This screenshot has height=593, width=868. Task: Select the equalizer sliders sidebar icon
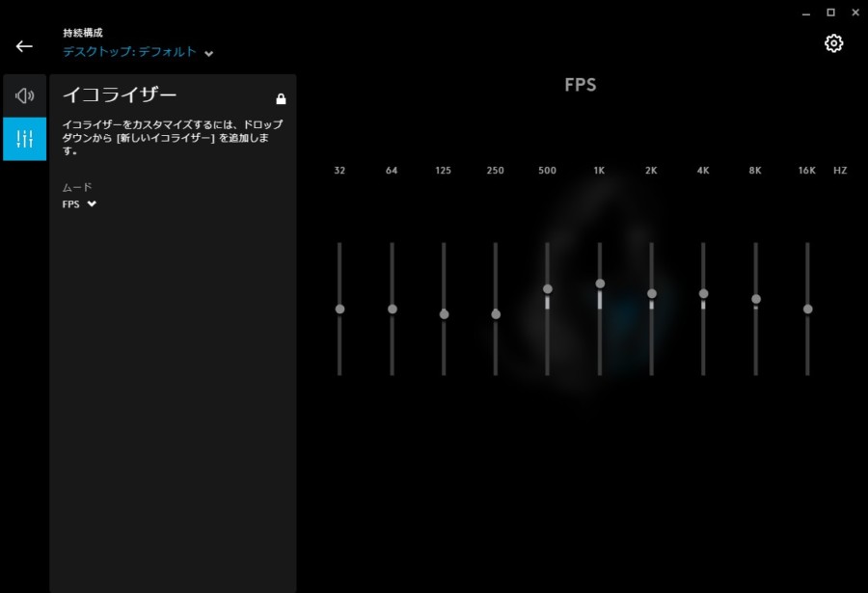(25, 139)
